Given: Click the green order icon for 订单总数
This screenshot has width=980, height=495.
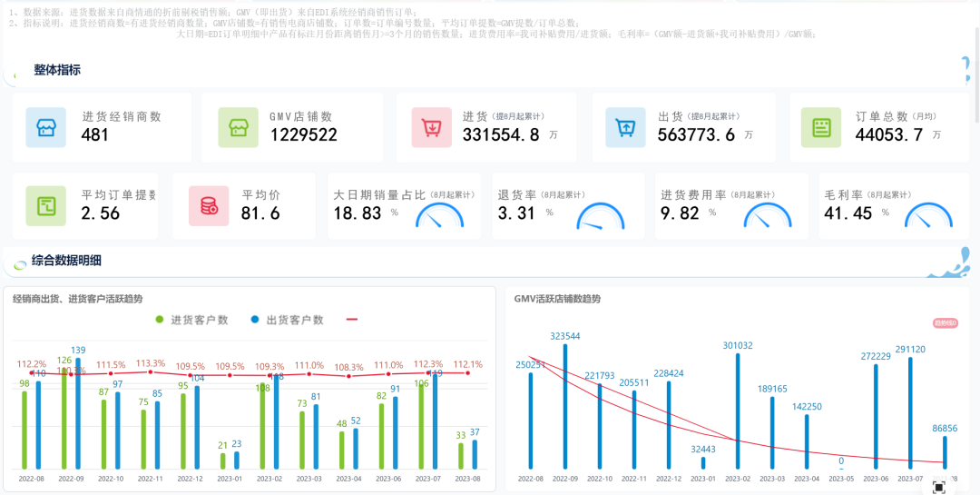Looking at the screenshot, I should point(821,128).
